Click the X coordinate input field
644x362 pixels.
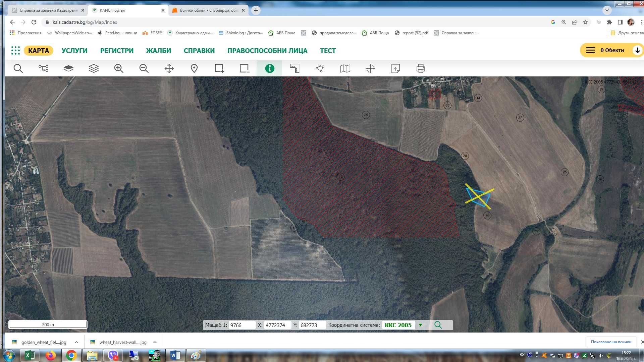click(x=277, y=325)
